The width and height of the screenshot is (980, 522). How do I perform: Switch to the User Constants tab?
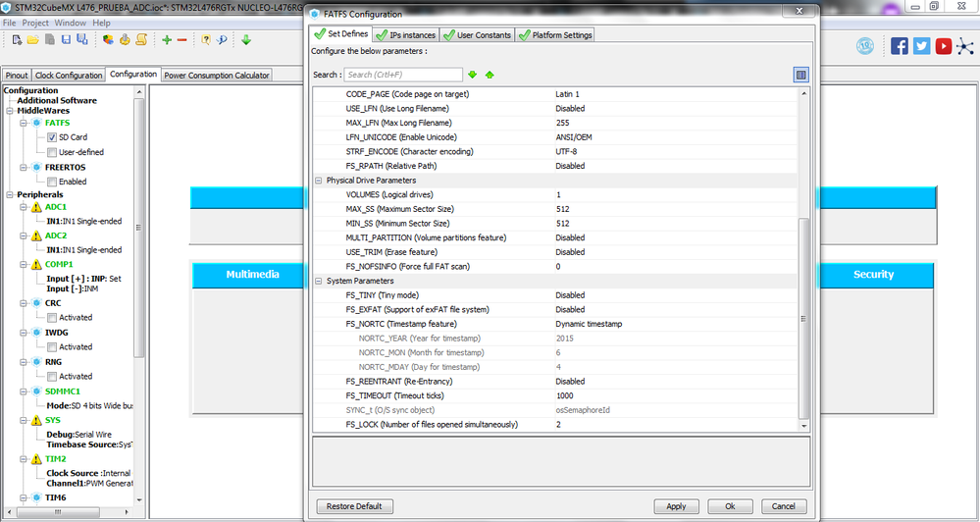(478, 35)
